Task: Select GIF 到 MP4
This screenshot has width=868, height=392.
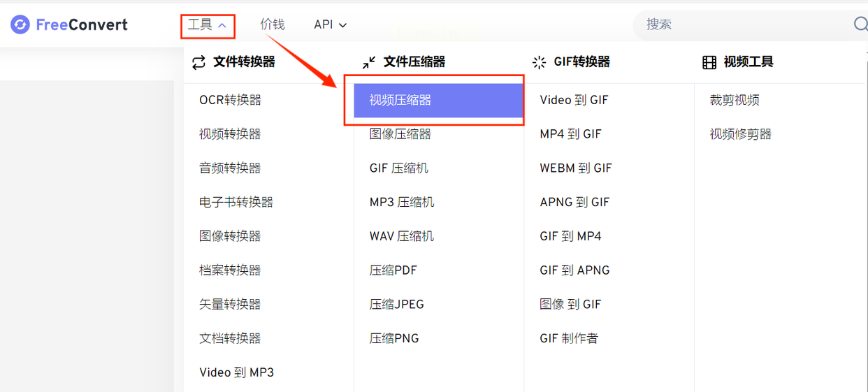Action: [570, 236]
